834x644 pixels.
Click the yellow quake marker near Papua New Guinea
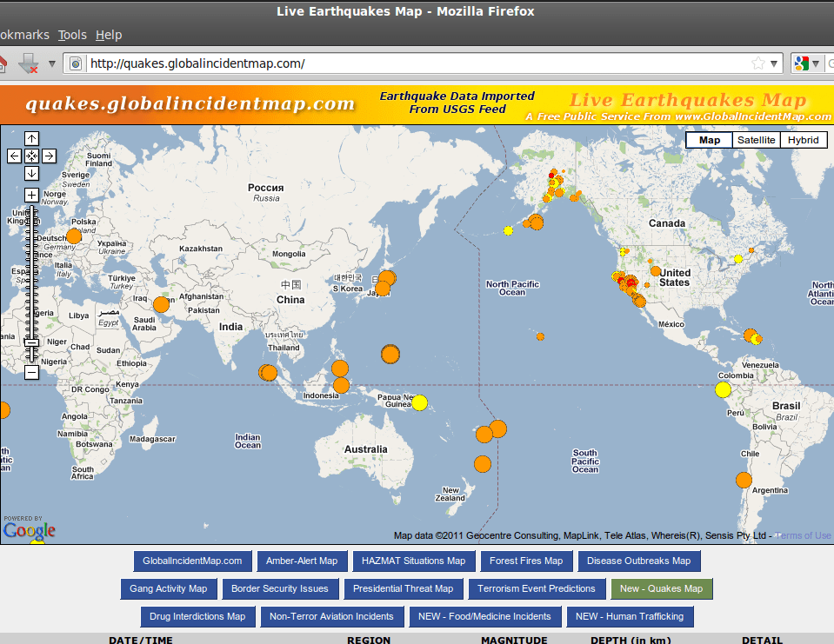pyautogui.click(x=420, y=402)
